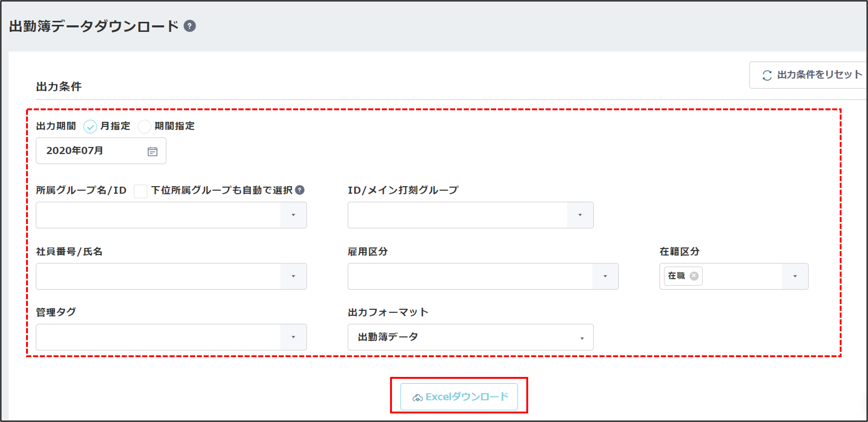Click help icon next to 下位所属グループ option
The width and height of the screenshot is (868, 422).
click(x=300, y=190)
